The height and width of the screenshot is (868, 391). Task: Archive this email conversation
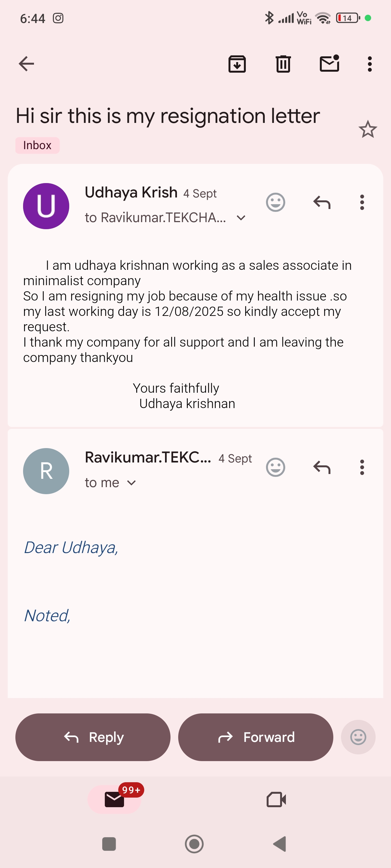[x=237, y=64]
